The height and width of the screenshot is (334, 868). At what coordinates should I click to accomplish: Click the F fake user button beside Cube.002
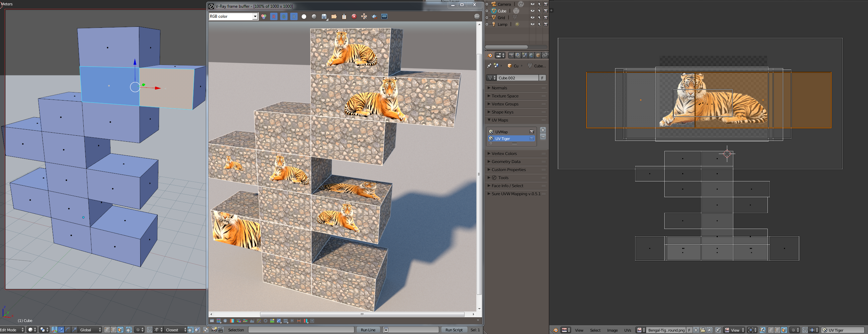tap(542, 78)
